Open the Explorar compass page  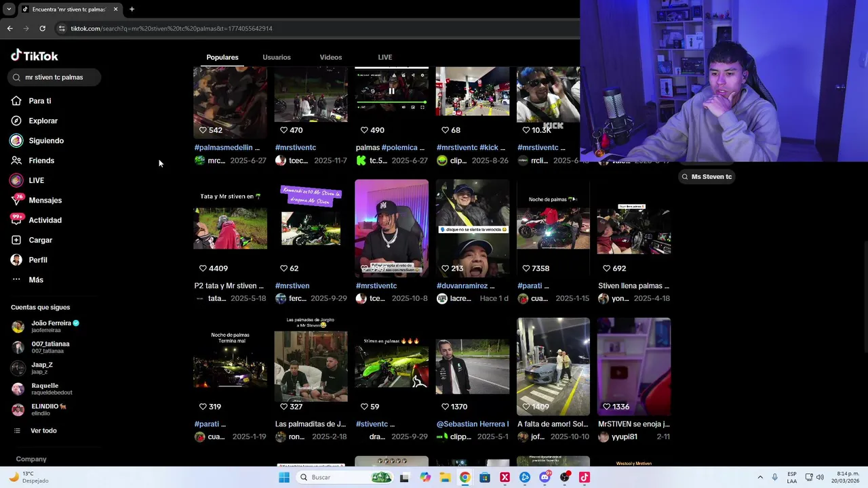click(35, 121)
